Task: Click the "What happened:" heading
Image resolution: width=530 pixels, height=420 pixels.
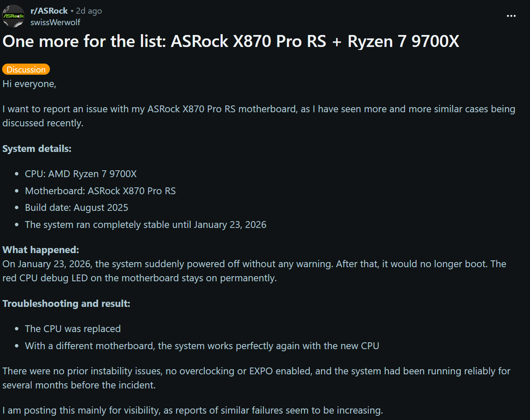Action: (41, 250)
